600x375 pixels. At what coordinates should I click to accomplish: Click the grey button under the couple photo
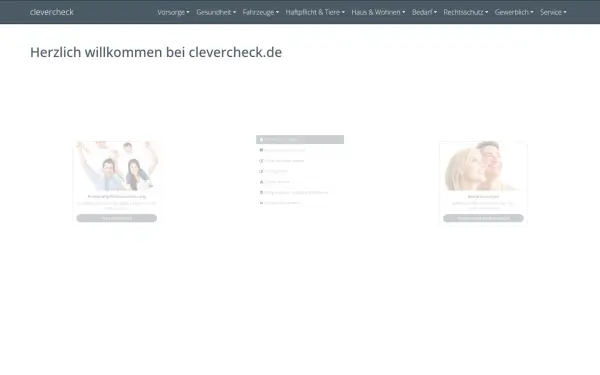pos(483,218)
